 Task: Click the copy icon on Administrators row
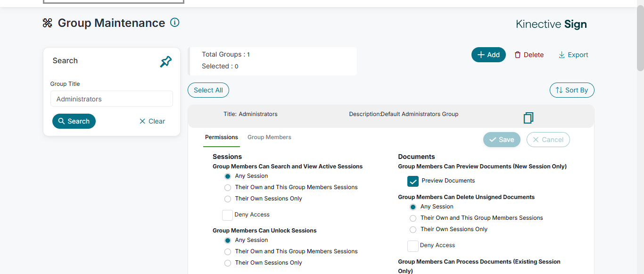click(528, 117)
